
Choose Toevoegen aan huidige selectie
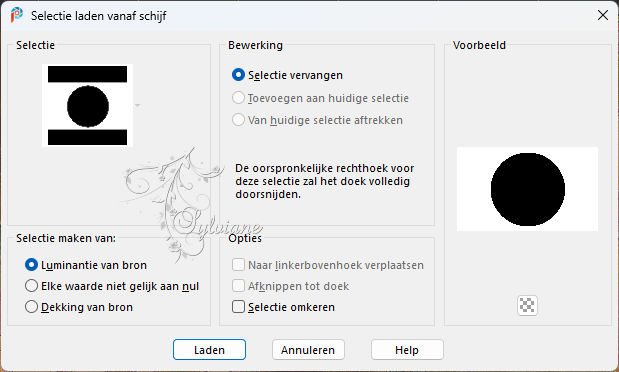320,98
